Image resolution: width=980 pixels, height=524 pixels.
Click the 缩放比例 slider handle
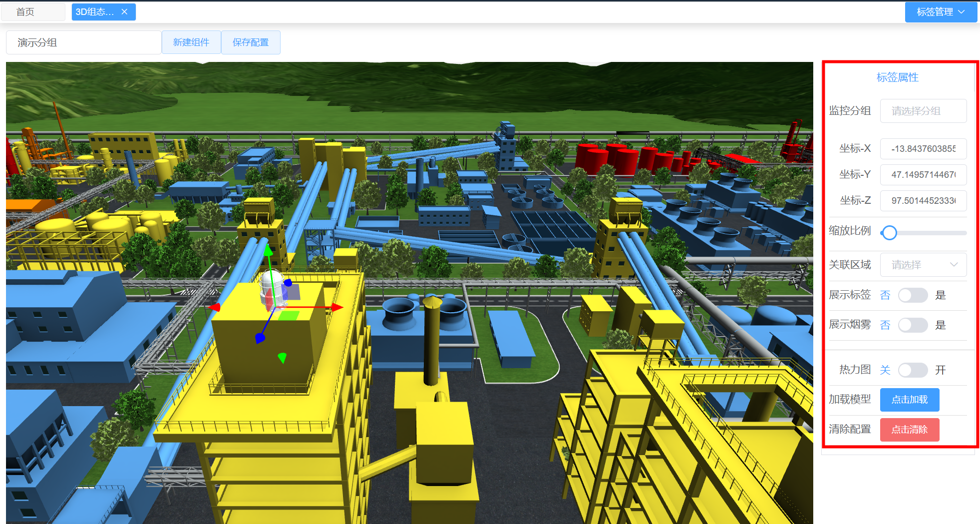pos(889,233)
